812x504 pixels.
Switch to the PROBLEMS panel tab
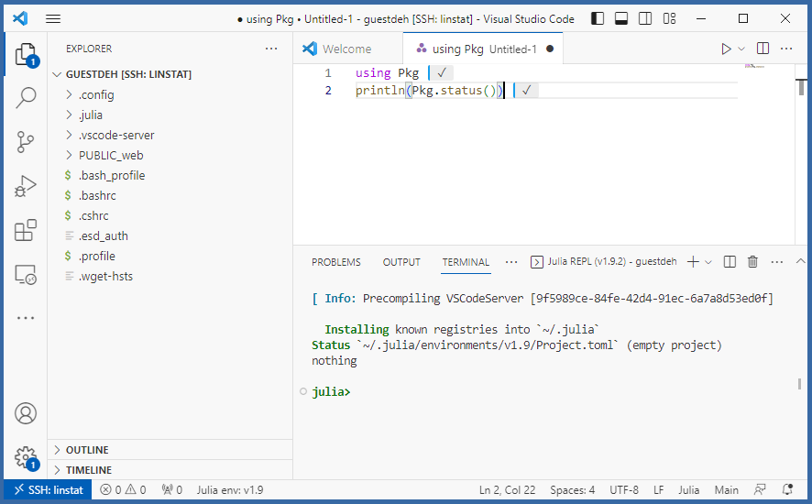(x=335, y=262)
